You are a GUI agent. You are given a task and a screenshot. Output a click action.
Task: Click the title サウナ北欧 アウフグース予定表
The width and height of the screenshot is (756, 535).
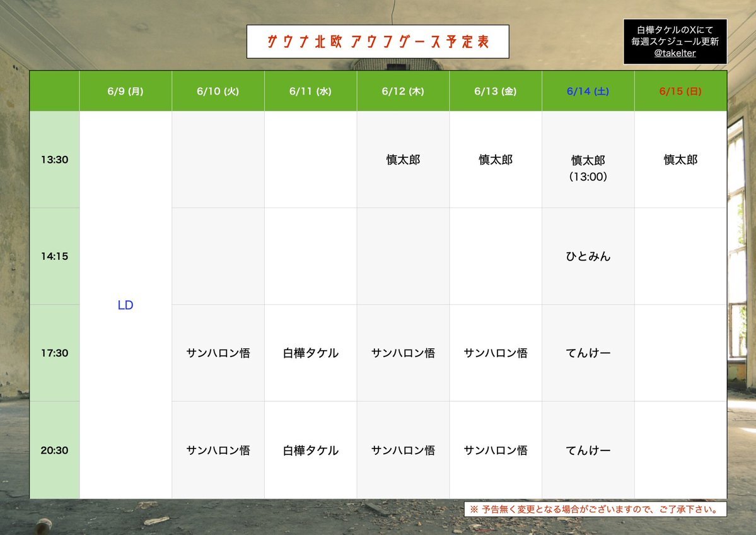(x=378, y=42)
